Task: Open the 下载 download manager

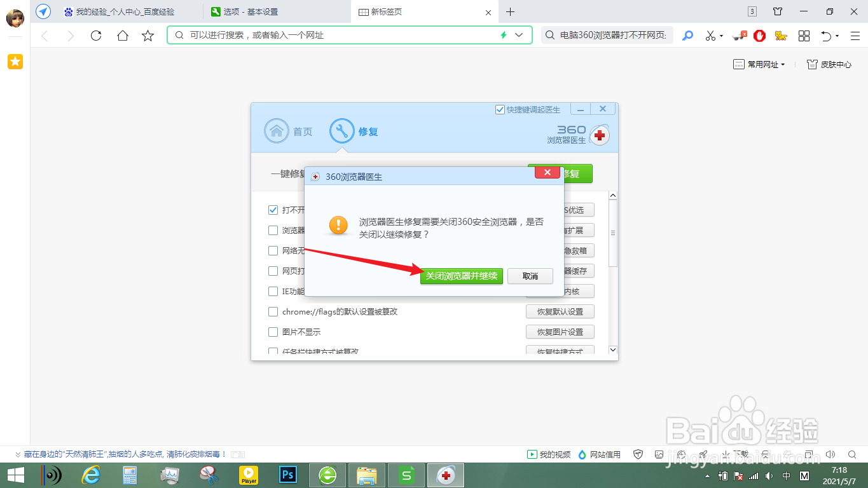Action: (734, 454)
